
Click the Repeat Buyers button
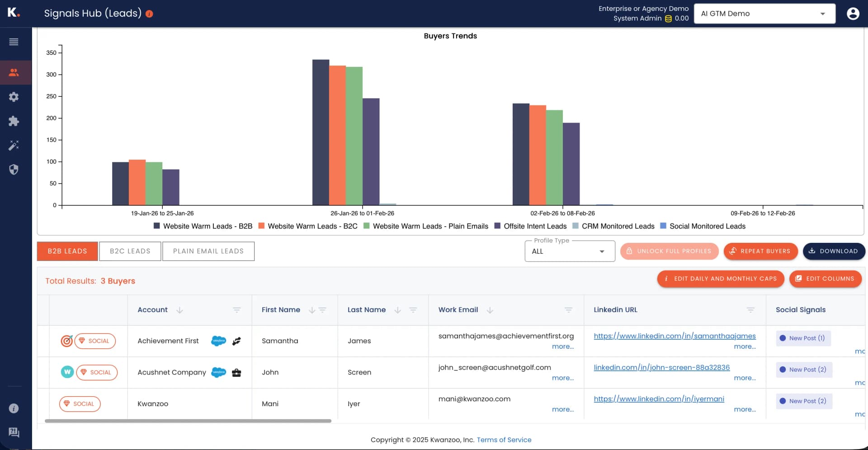click(x=760, y=251)
